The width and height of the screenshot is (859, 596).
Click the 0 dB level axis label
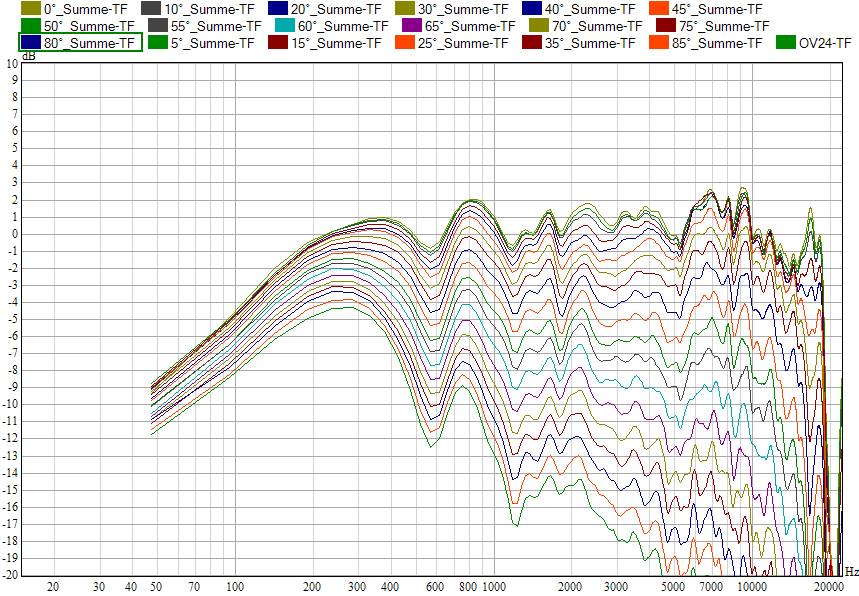[15, 234]
